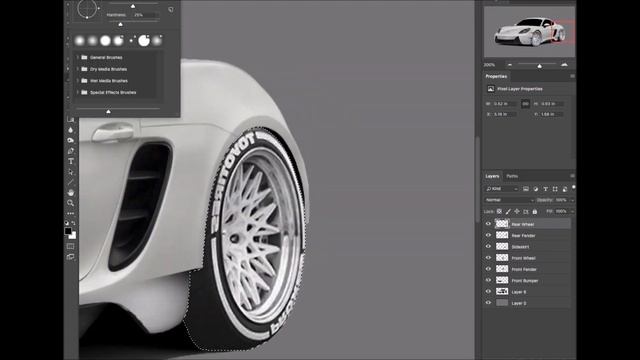This screenshot has height=360, width=640.
Task: Click the background color swatch
Action: [x=73, y=236]
